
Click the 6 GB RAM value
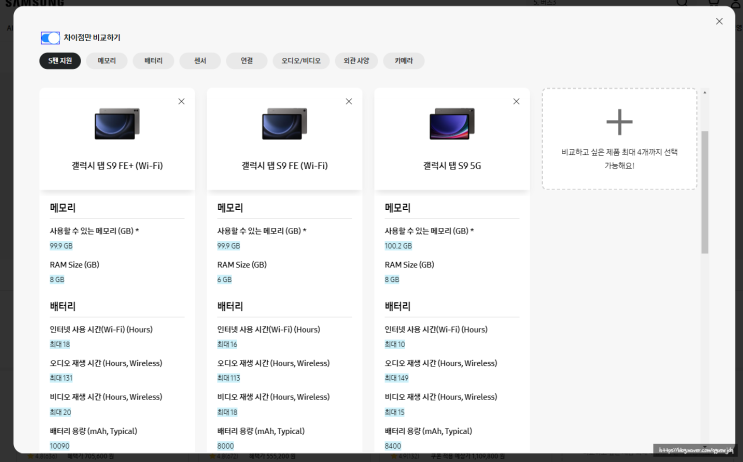pos(225,280)
